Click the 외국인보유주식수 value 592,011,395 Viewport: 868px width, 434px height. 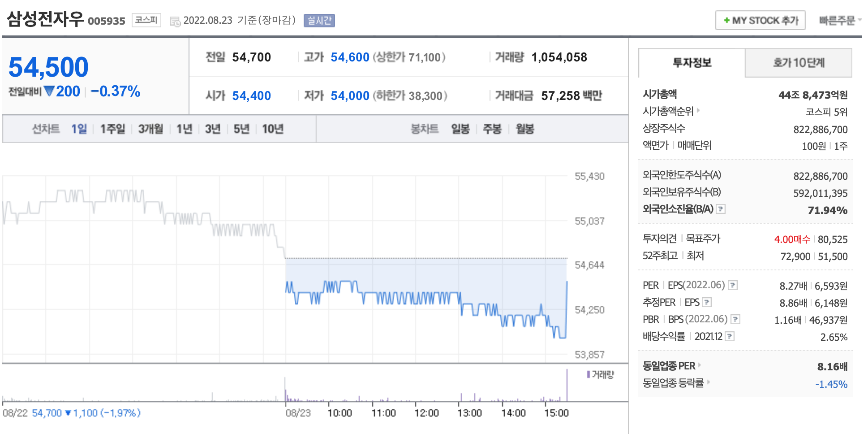tap(821, 193)
